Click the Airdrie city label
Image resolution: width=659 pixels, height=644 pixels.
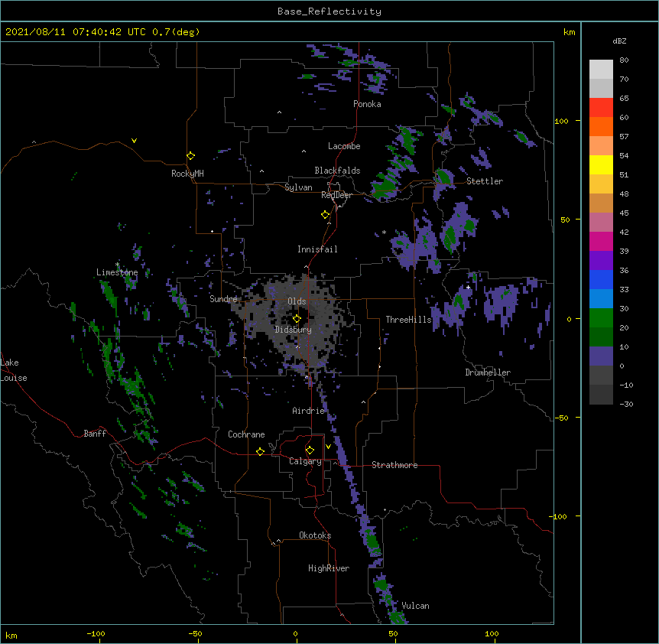309,411
